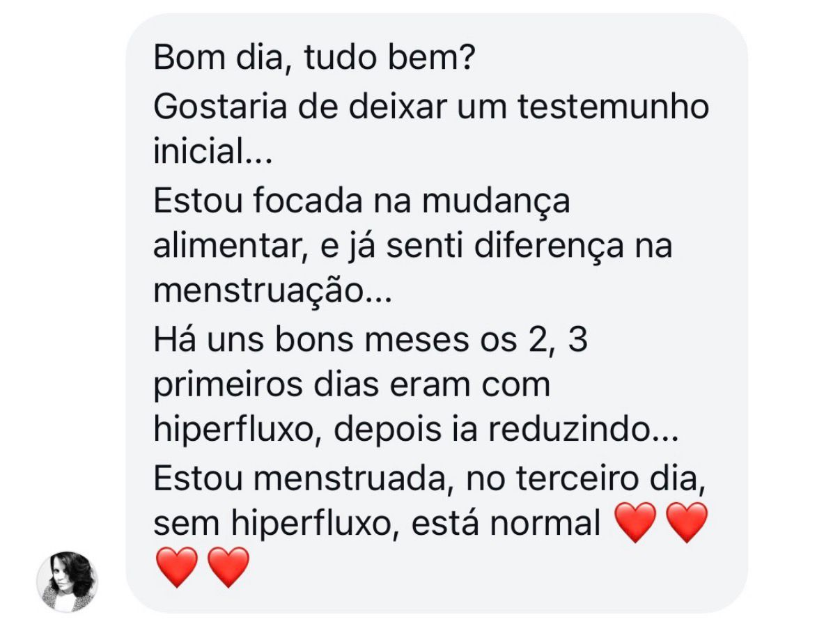Click the word "menstruação..." in the message

point(272,292)
